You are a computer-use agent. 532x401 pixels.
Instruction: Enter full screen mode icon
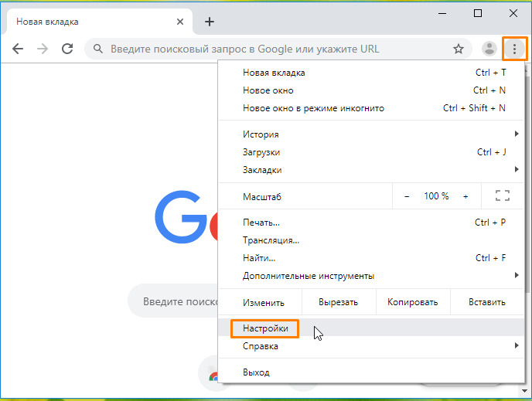tap(503, 195)
